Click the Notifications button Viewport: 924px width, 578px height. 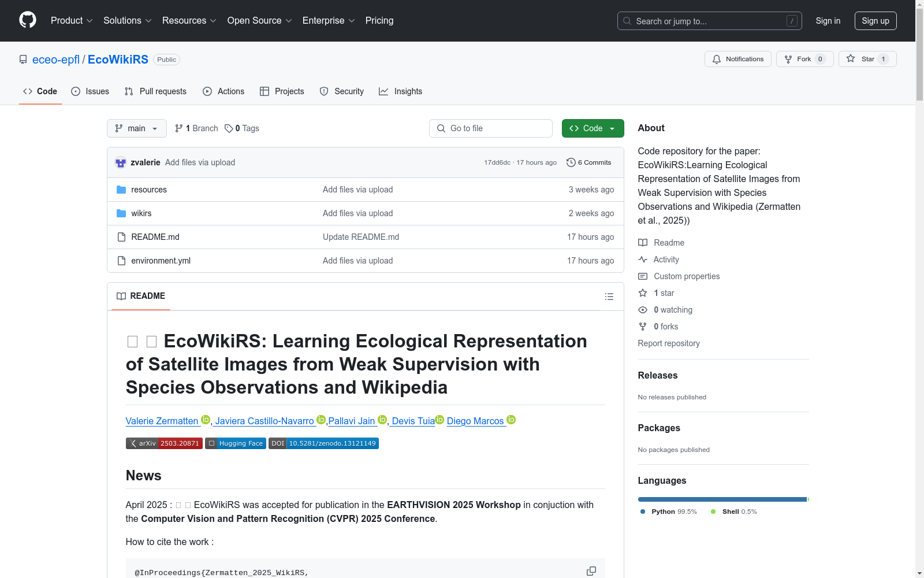click(x=738, y=59)
